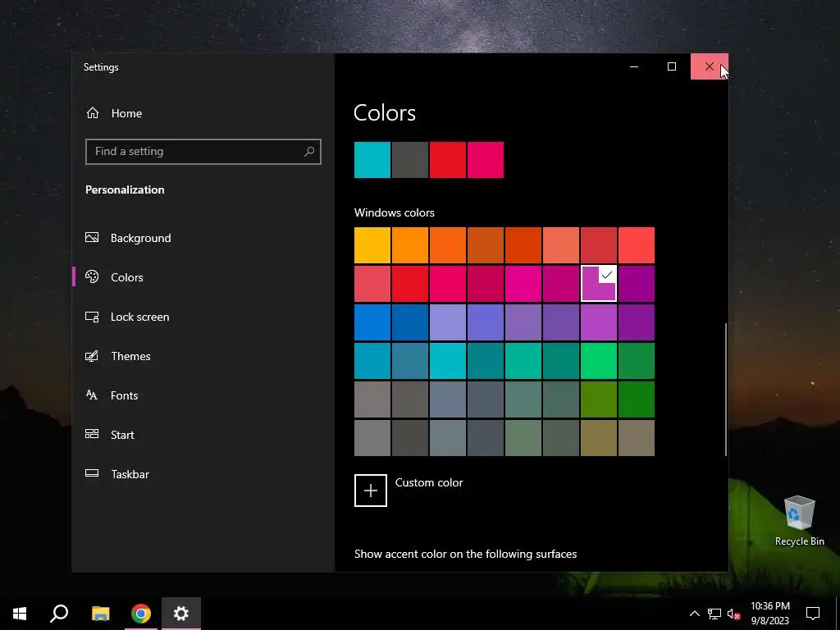Image resolution: width=840 pixels, height=630 pixels.
Task: Select the lavender light purple swatch
Action: 448,322
